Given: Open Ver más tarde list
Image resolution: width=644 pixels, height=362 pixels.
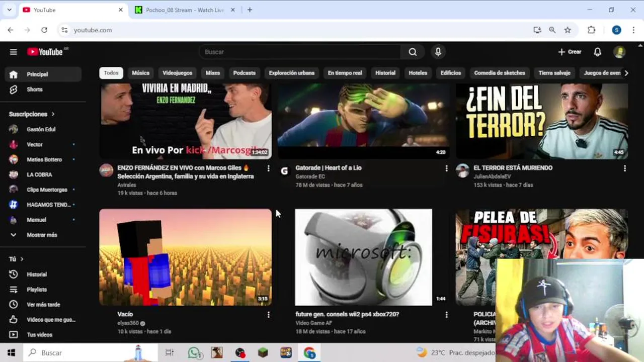Looking at the screenshot, I should pos(43,305).
